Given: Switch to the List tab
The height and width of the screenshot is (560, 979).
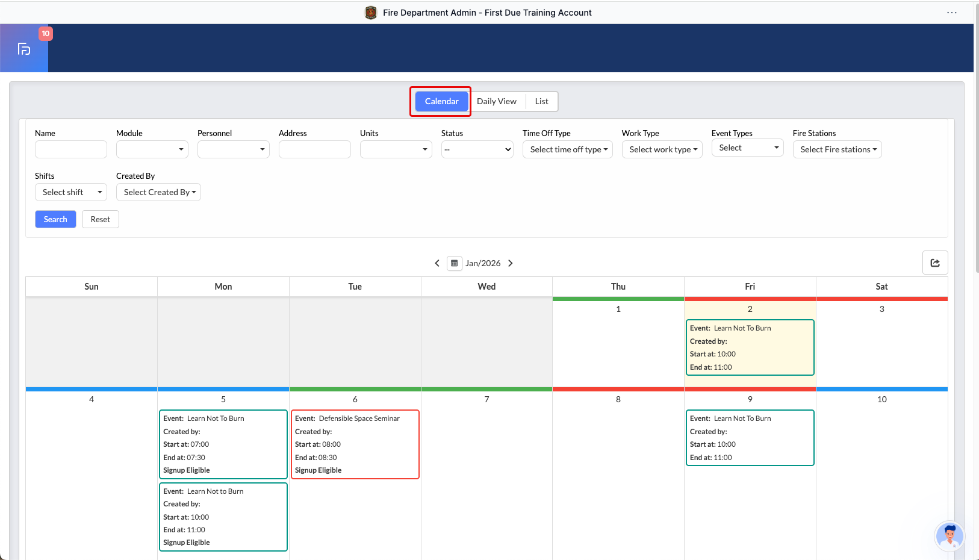Looking at the screenshot, I should coord(541,101).
